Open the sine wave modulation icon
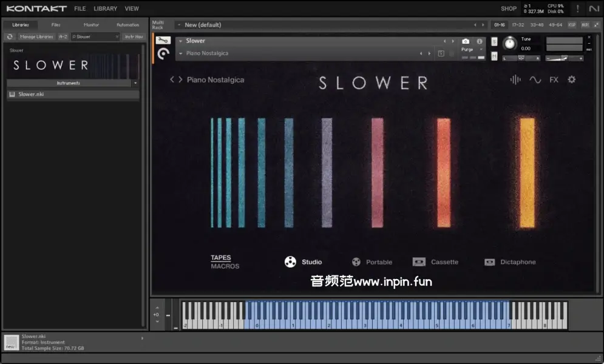Screen dimensions: 604x364 coord(535,79)
